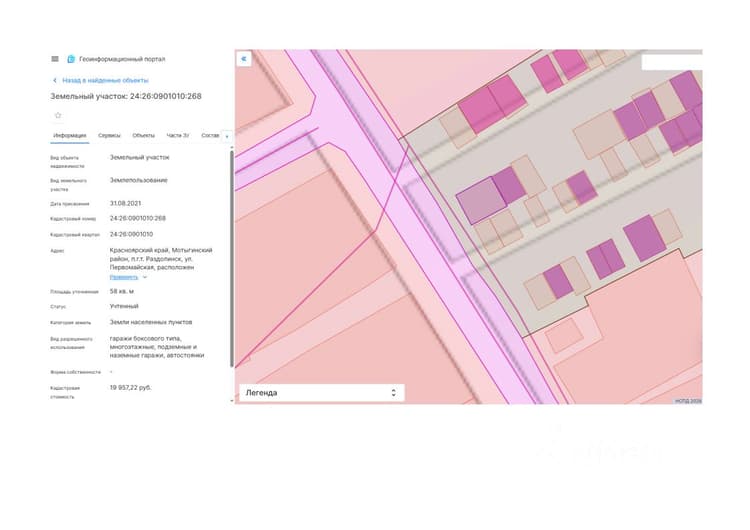Switch to the Объекты tab

(143, 135)
